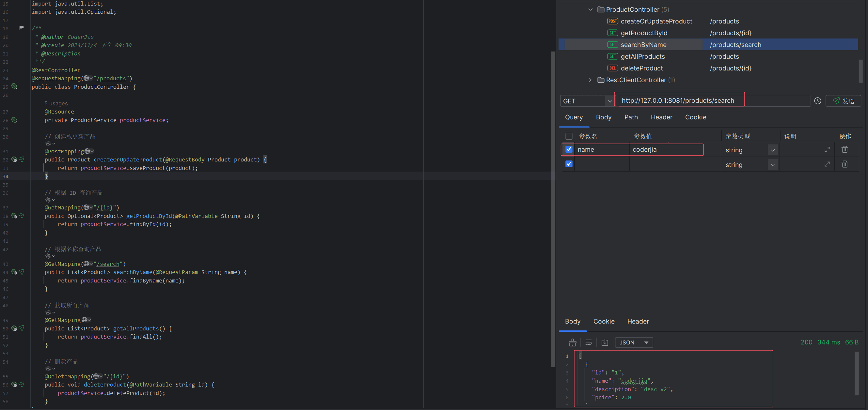Image resolution: width=868 pixels, height=410 pixels.
Task: Toggle the select-all parameters header checkbox
Action: pos(569,136)
